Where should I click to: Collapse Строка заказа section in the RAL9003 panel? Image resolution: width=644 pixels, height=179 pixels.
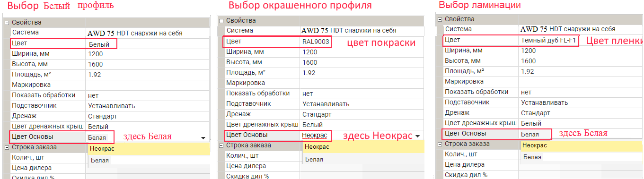pyautogui.click(x=221, y=145)
